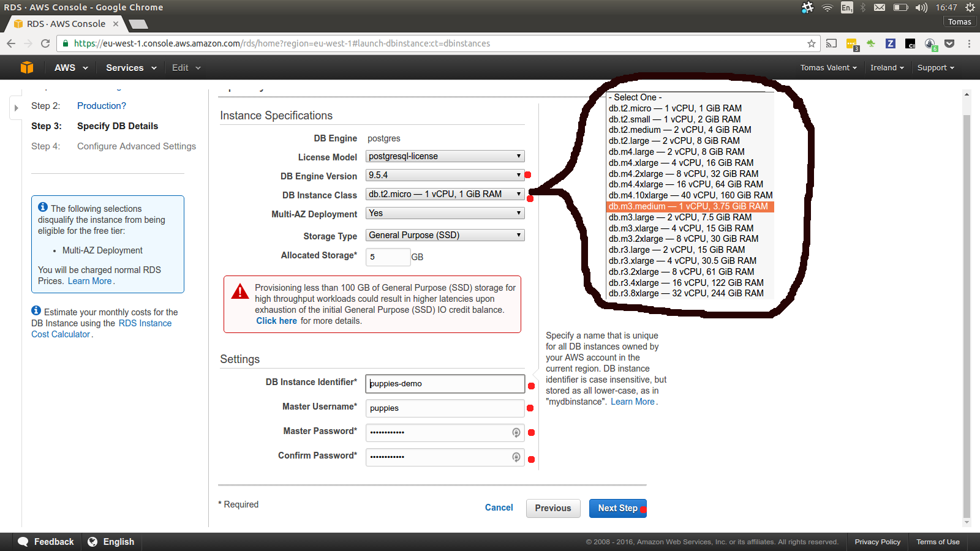Click the 'Click here' link in warning box
The width and height of the screenshot is (980, 551).
[276, 321]
